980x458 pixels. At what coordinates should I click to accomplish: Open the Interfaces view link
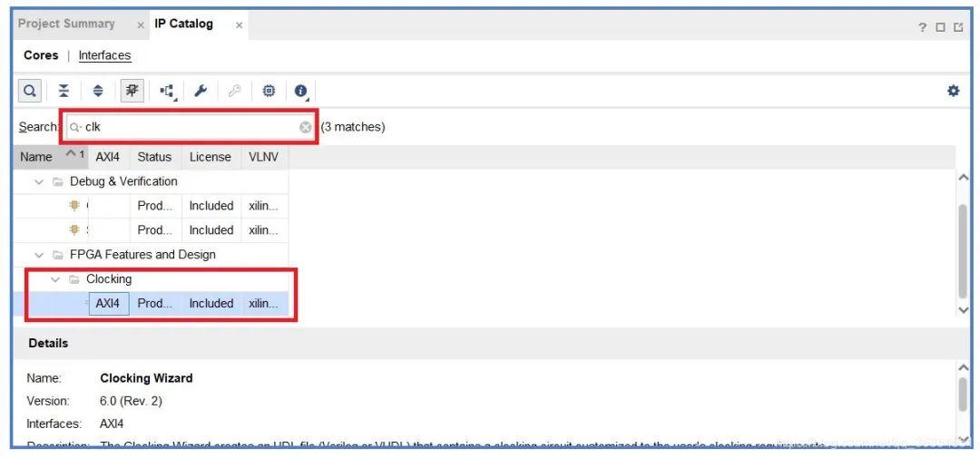click(x=104, y=55)
